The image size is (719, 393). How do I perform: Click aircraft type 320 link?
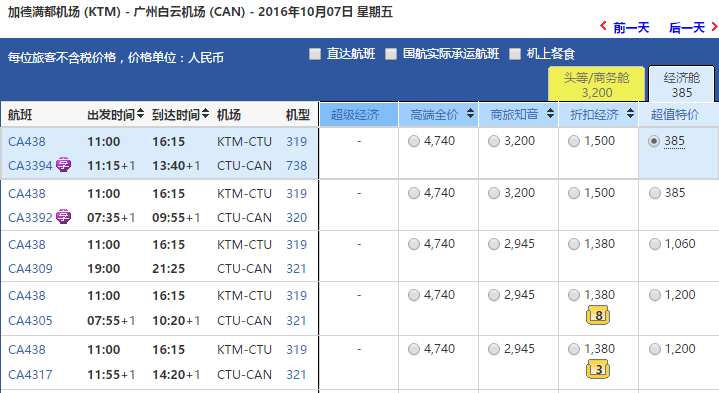[296, 217]
